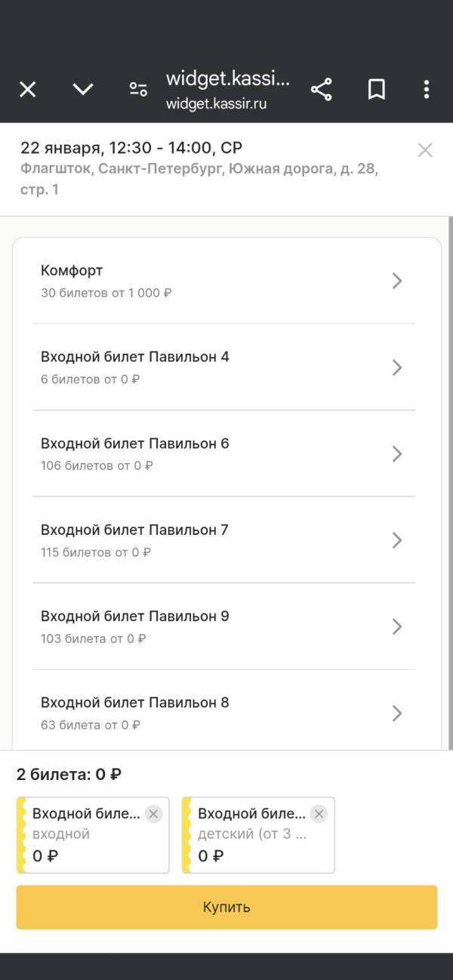
Task: Open Входной билет Павильон 7 row
Action: point(224,540)
